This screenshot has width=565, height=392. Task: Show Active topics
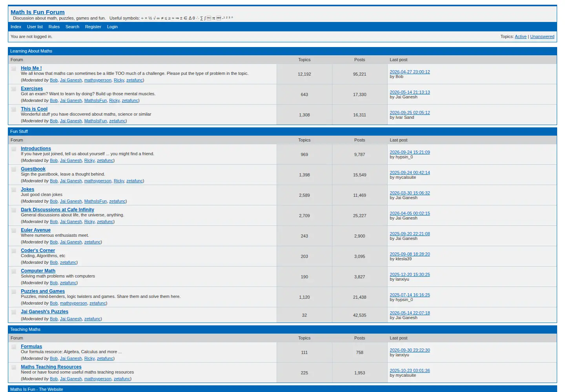pos(521,36)
